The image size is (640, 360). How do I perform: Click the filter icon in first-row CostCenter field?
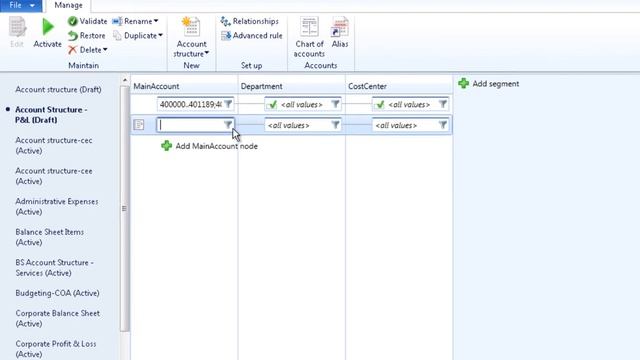(442, 104)
